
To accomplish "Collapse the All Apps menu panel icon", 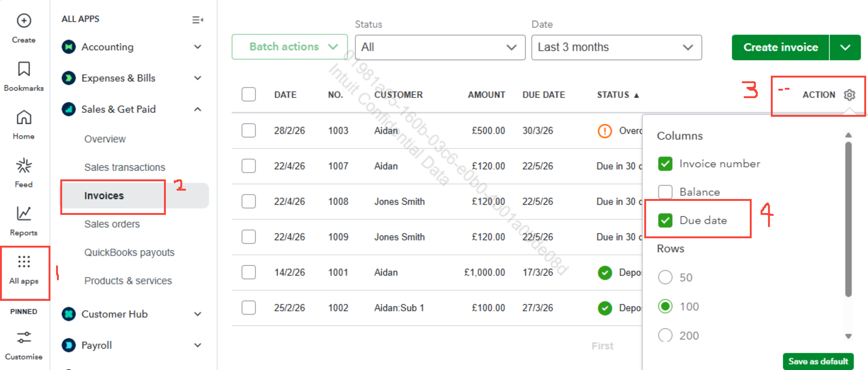I will tap(197, 20).
